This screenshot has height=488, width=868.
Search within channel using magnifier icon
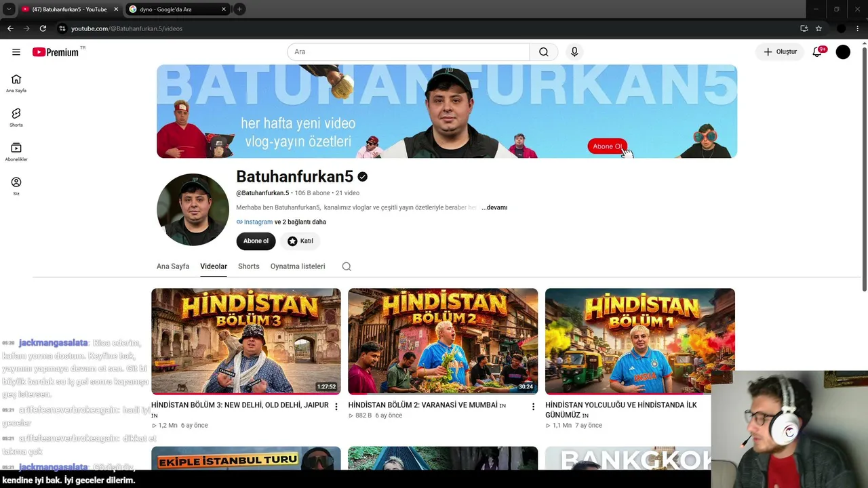tap(347, 266)
